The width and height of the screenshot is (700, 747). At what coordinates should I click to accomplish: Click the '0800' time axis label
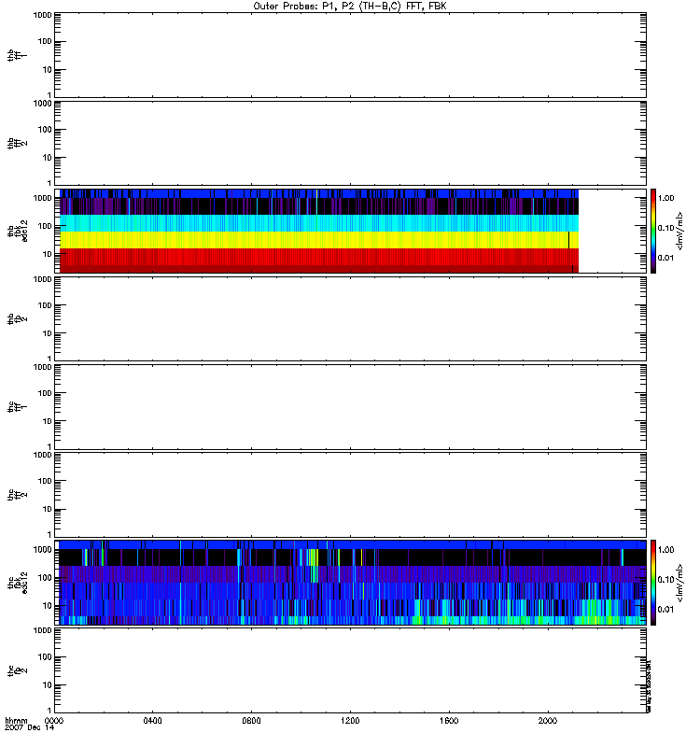(251, 721)
